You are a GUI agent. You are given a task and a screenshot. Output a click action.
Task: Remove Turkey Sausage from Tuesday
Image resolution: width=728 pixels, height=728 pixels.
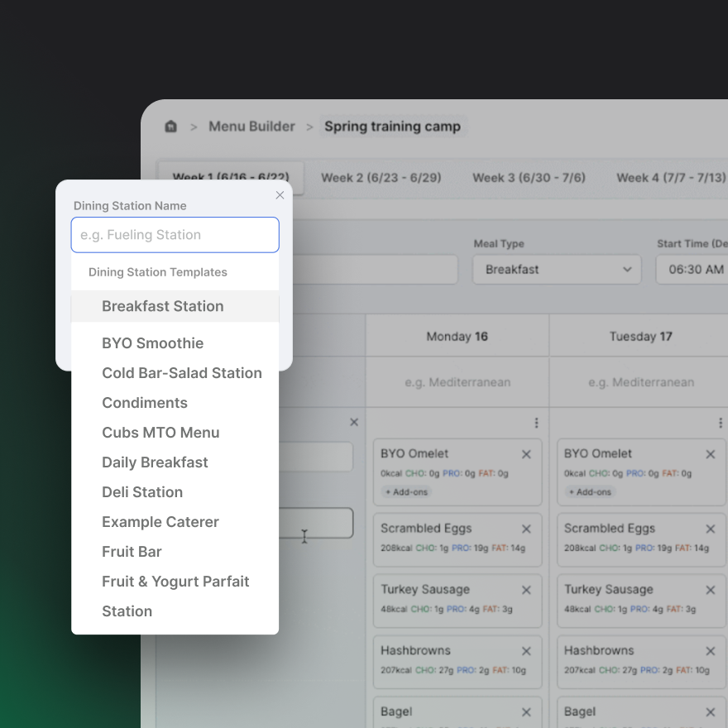click(710, 590)
